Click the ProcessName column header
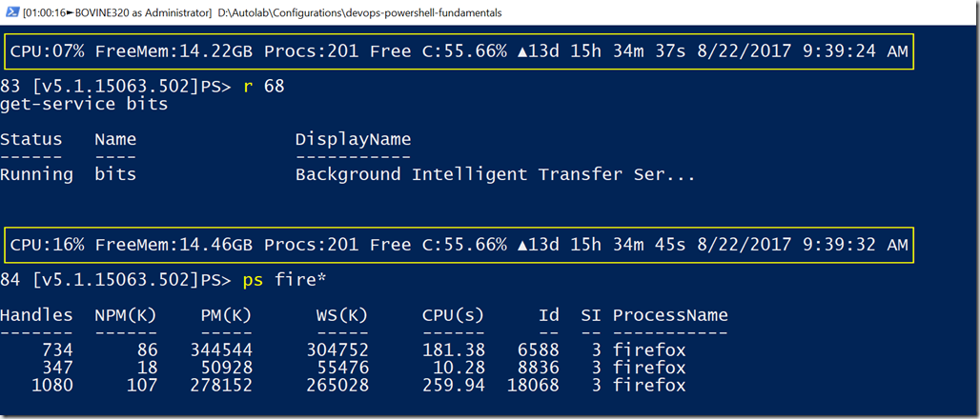Image resolution: width=980 pixels, height=419 pixels. click(x=670, y=315)
